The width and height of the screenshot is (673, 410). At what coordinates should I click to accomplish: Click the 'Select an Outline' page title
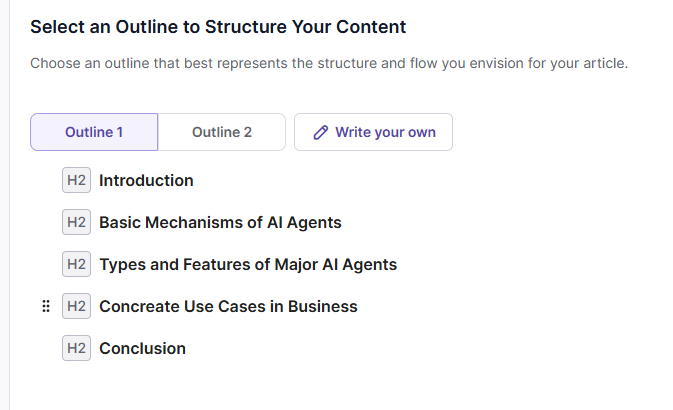point(218,27)
